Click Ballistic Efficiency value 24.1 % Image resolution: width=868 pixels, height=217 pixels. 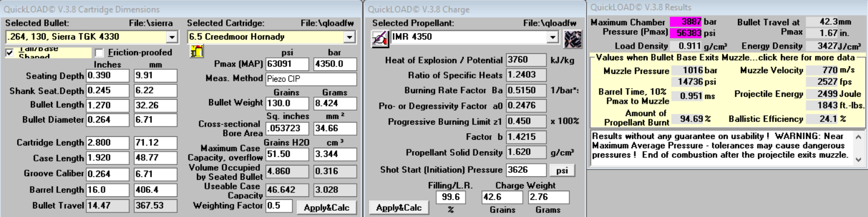point(822,119)
